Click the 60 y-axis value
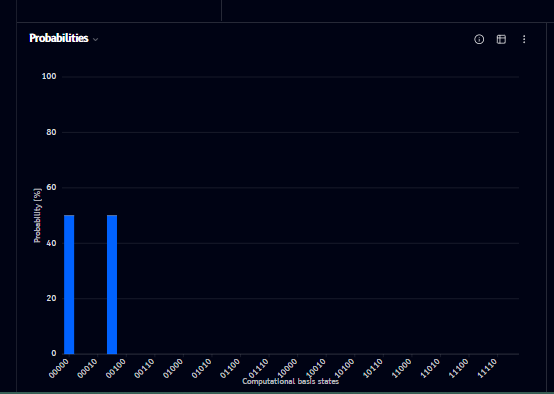The width and height of the screenshot is (554, 394). click(51, 187)
